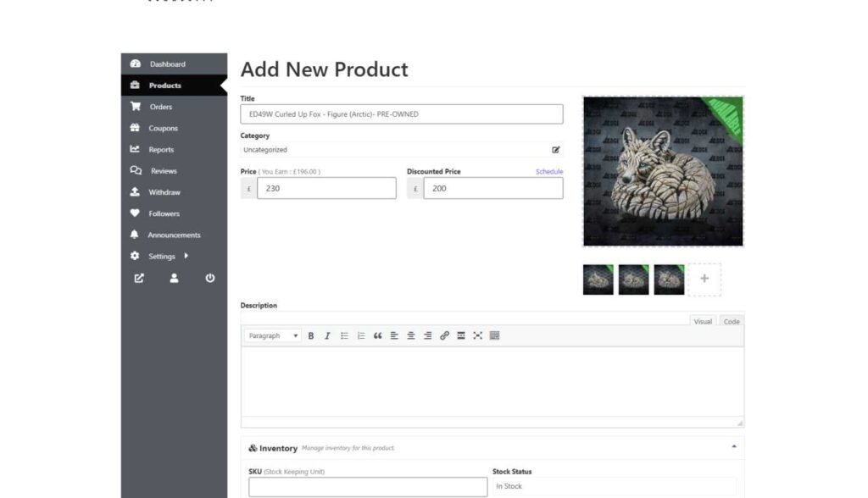Viewport: 868px width, 498px height.
Task: Click the bulleted list icon
Action: click(x=344, y=336)
